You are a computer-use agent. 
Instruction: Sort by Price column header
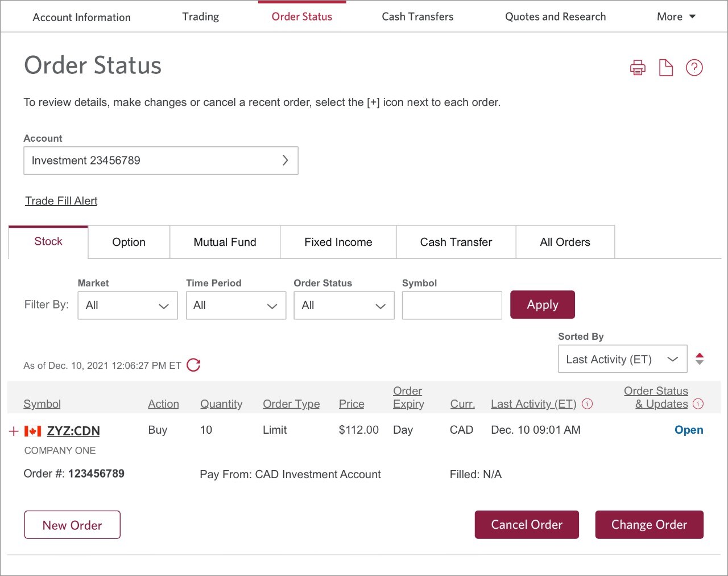pyautogui.click(x=351, y=404)
